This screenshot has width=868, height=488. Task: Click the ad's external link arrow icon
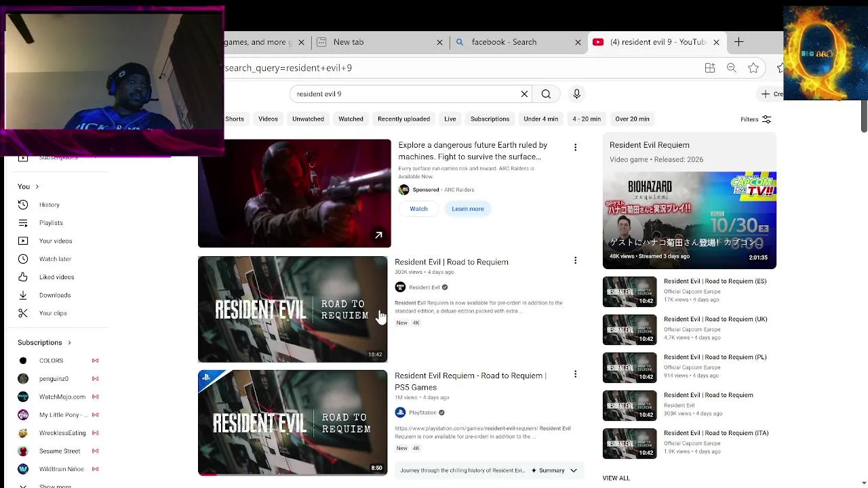(378, 235)
